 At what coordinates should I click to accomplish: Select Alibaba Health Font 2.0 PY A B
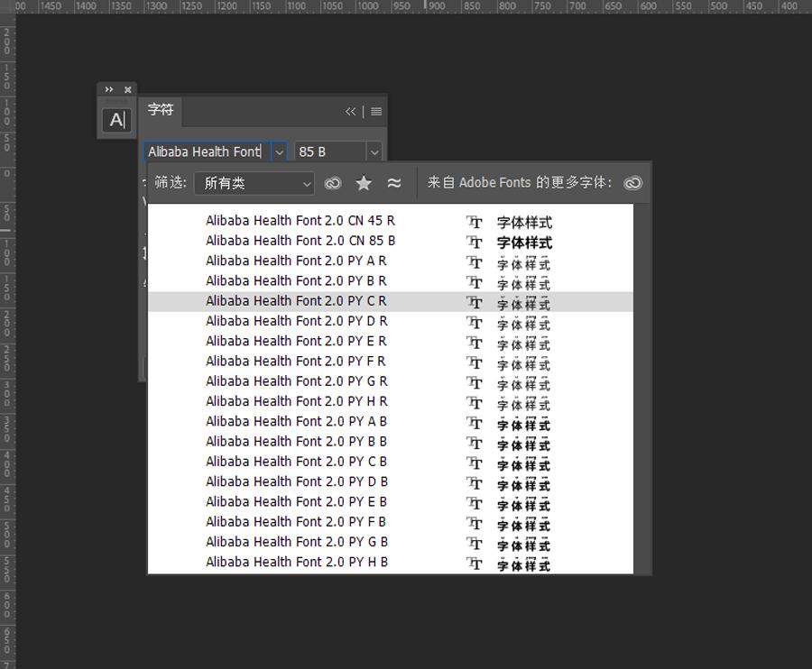click(391, 423)
